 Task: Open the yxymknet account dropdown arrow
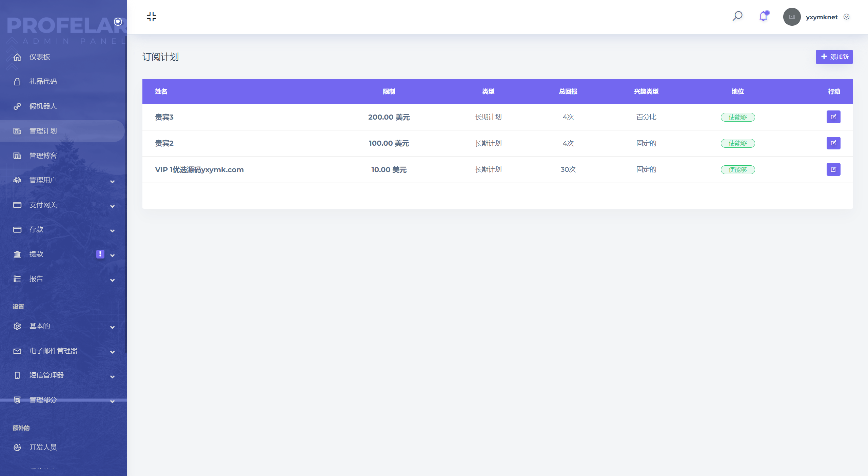846,17
